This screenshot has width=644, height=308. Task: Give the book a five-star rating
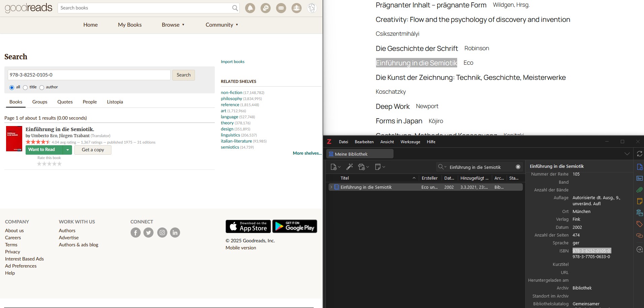coord(60,164)
